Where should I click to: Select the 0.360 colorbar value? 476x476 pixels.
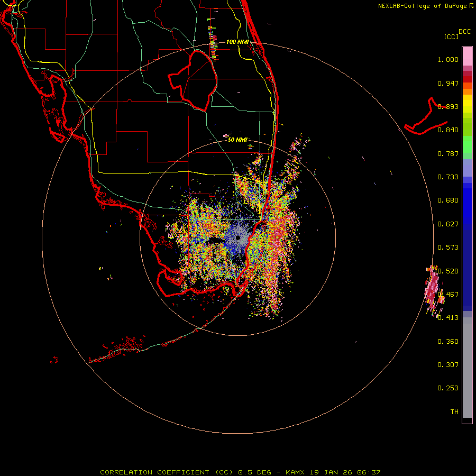point(448,342)
